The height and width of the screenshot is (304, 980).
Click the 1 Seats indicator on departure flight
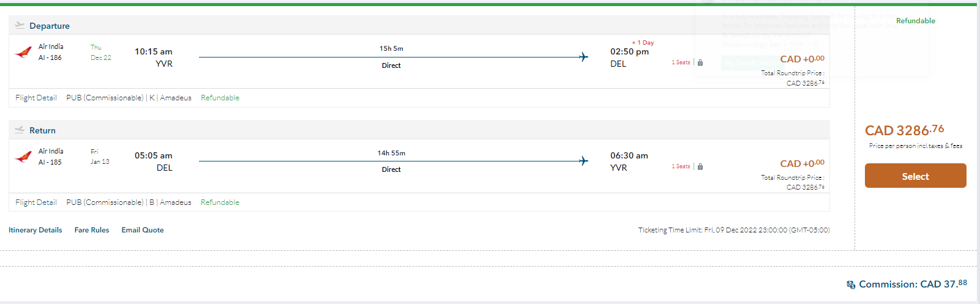(x=681, y=62)
